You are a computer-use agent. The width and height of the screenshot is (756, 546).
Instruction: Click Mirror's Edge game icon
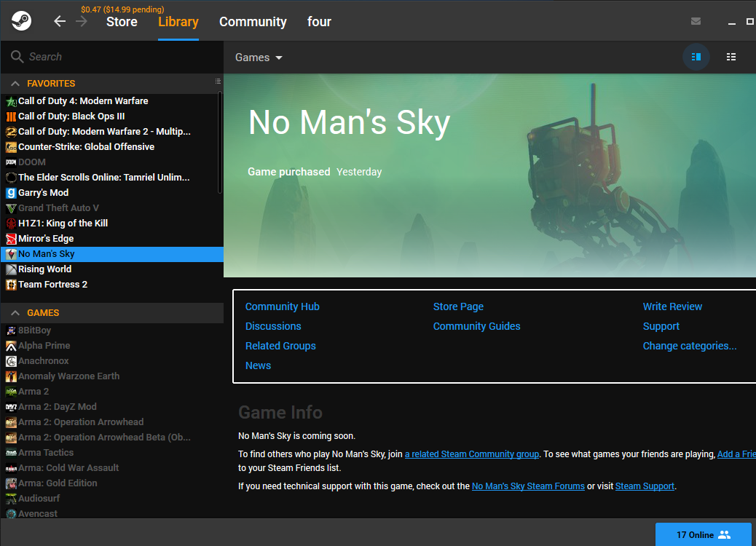[11, 239]
